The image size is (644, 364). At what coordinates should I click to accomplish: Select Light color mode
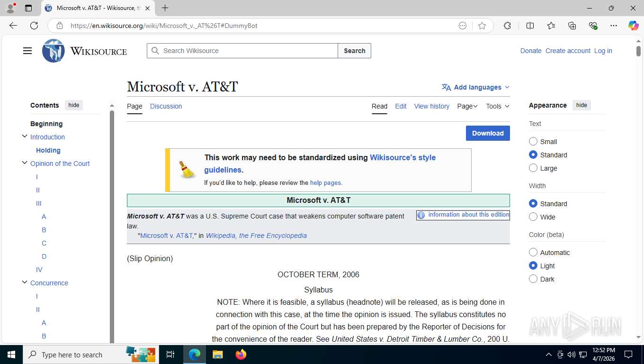click(x=533, y=265)
